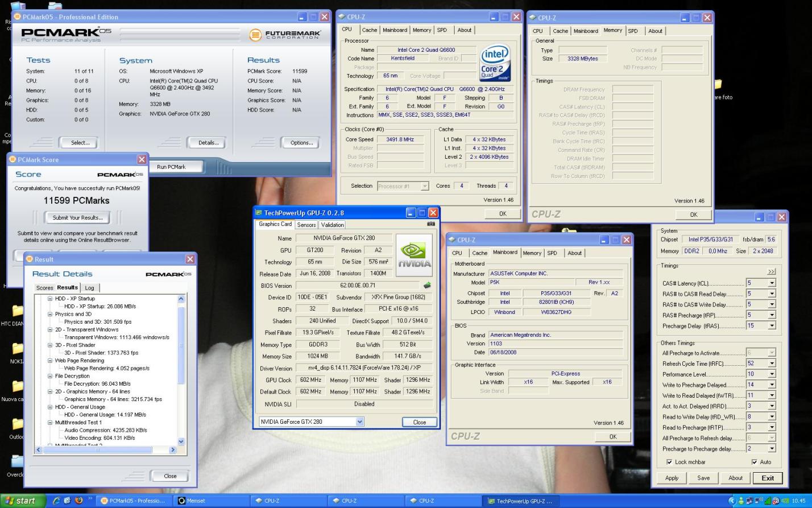This screenshot has width=812, height=508.
Task: Click the Submit Your Results button
Action: [x=77, y=217]
